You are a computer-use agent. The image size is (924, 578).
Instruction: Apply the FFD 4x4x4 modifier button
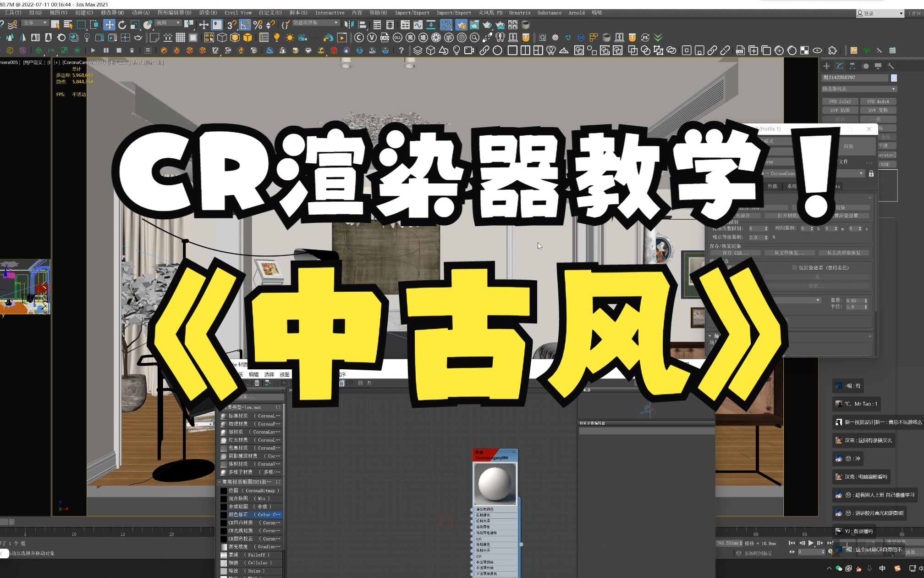878,101
